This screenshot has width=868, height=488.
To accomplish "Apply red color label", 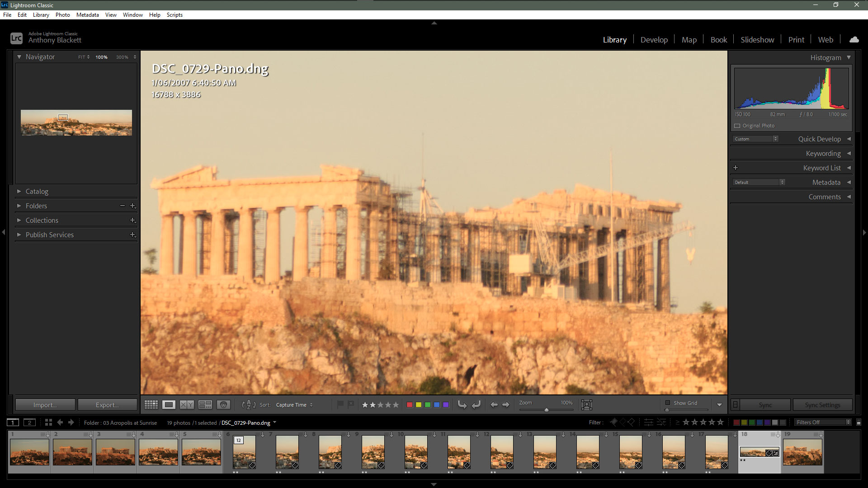I will [410, 405].
